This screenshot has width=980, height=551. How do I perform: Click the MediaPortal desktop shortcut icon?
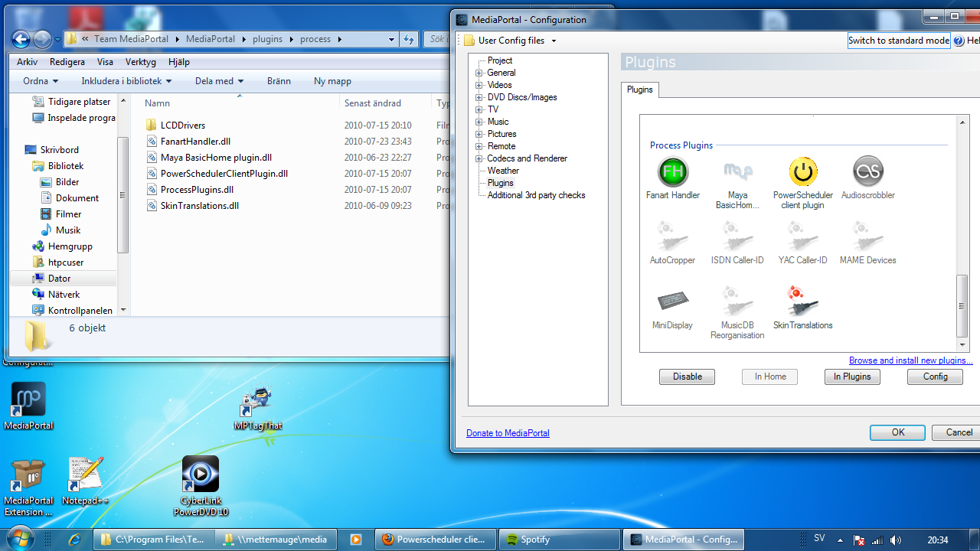pyautogui.click(x=28, y=399)
